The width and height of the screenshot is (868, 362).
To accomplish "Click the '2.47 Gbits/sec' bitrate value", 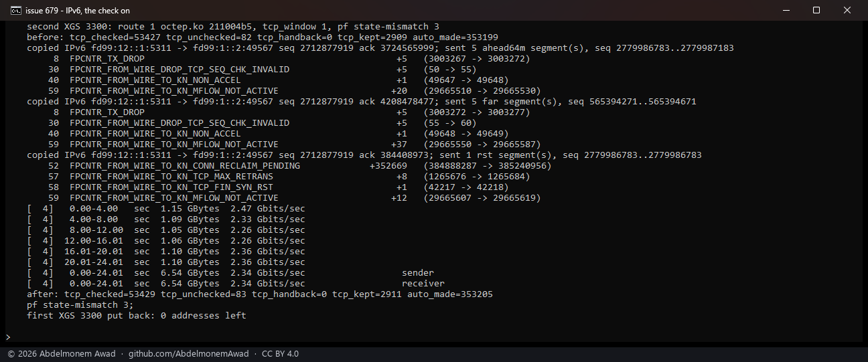I will 268,209.
